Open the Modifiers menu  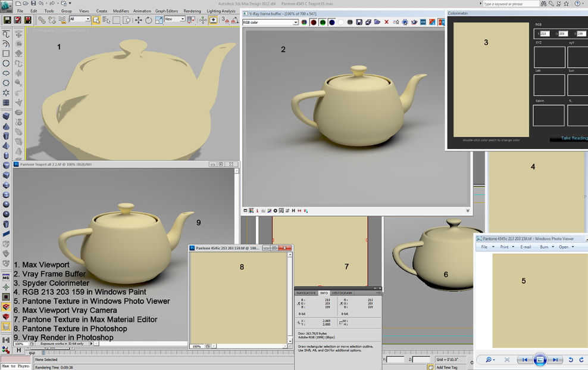pos(121,11)
